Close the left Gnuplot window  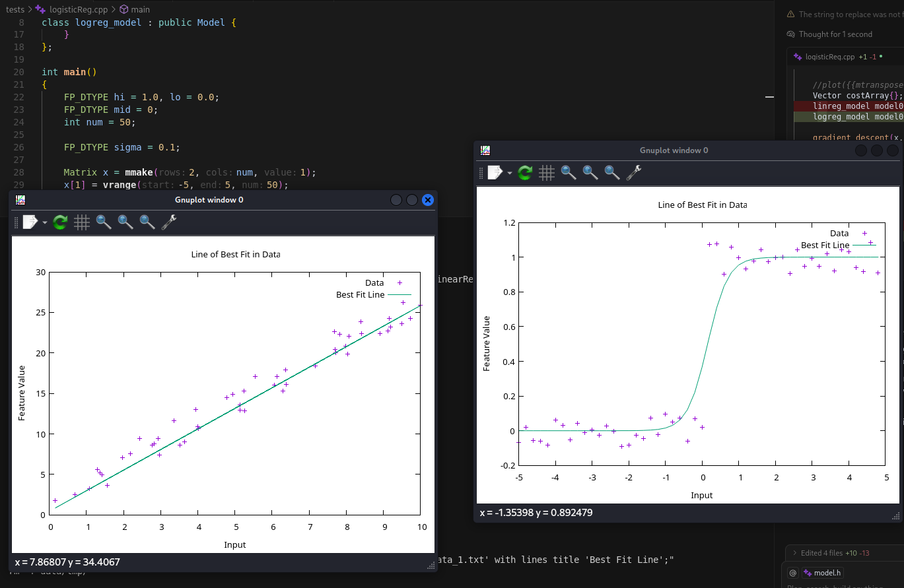coord(428,200)
